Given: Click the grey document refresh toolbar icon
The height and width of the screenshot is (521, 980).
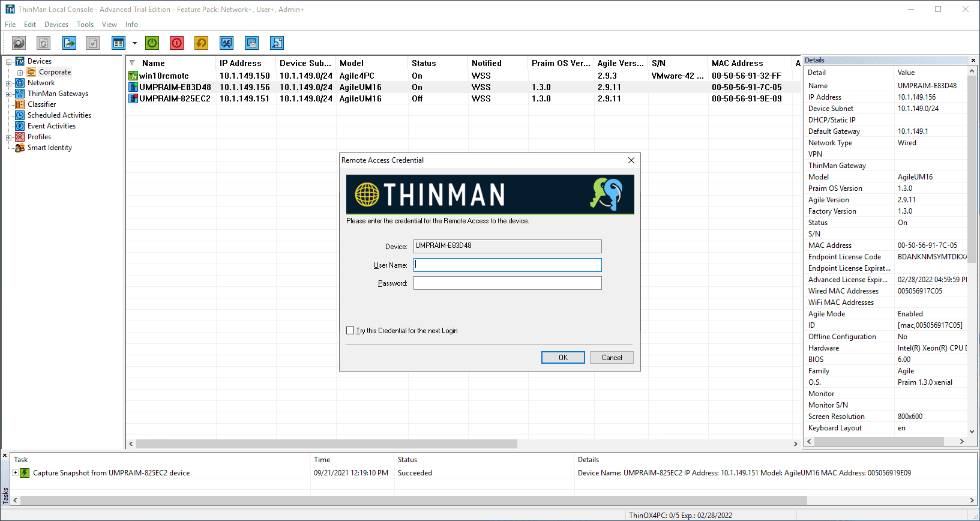Looking at the screenshot, I should coord(43,43).
